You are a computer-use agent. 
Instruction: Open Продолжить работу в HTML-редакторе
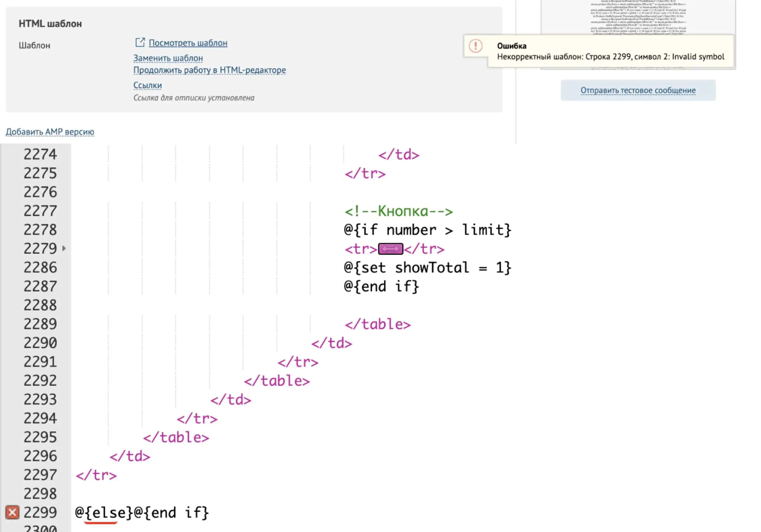click(209, 70)
